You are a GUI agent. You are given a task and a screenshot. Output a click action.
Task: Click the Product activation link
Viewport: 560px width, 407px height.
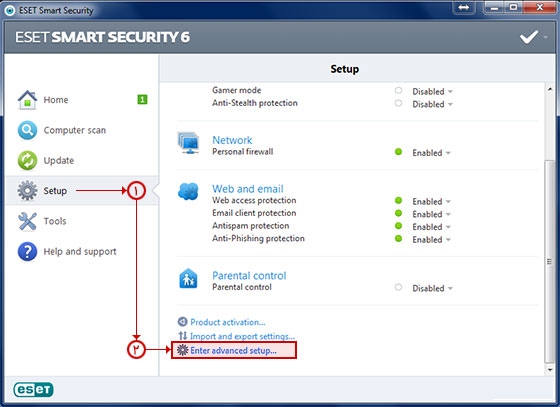tap(228, 322)
